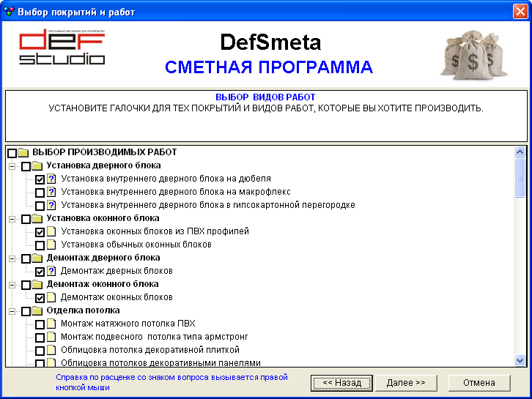Screen dimensions: 532x399
Task: Check Монтаж натяжного потолка ПВХ checkbox
Action: pyautogui.click(x=40, y=324)
